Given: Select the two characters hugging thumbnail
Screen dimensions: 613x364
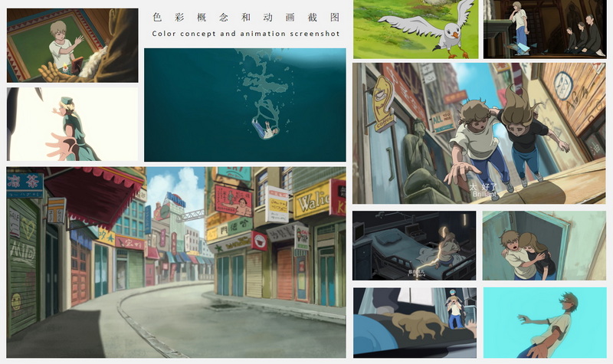Looking at the screenshot, I should pyautogui.click(x=544, y=246).
